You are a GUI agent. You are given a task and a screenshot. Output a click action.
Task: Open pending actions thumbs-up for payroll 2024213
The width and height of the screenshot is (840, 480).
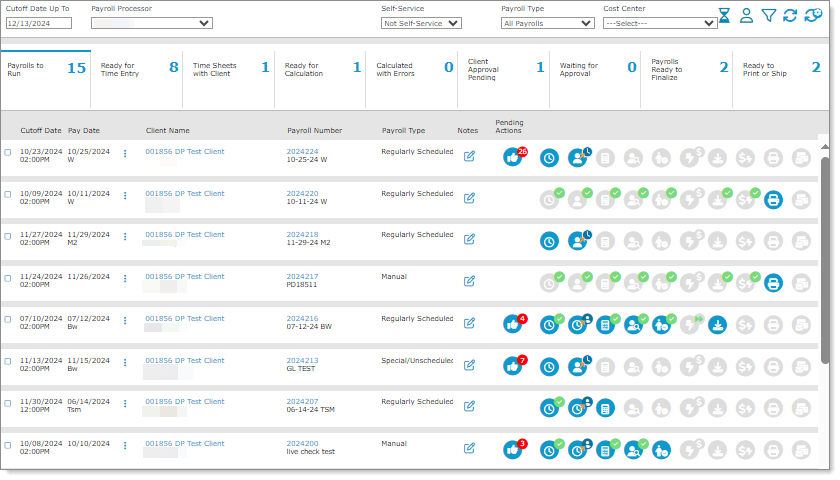click(x=513, y=366)
